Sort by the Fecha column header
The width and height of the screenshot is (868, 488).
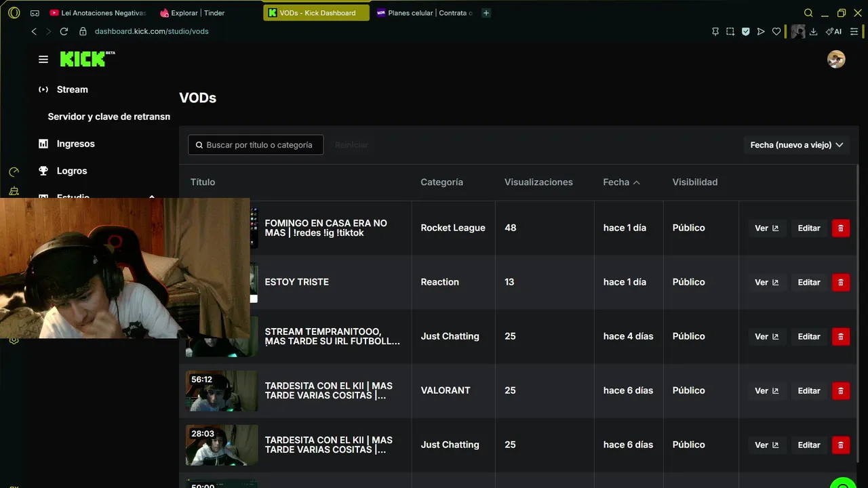click(621, 182)
